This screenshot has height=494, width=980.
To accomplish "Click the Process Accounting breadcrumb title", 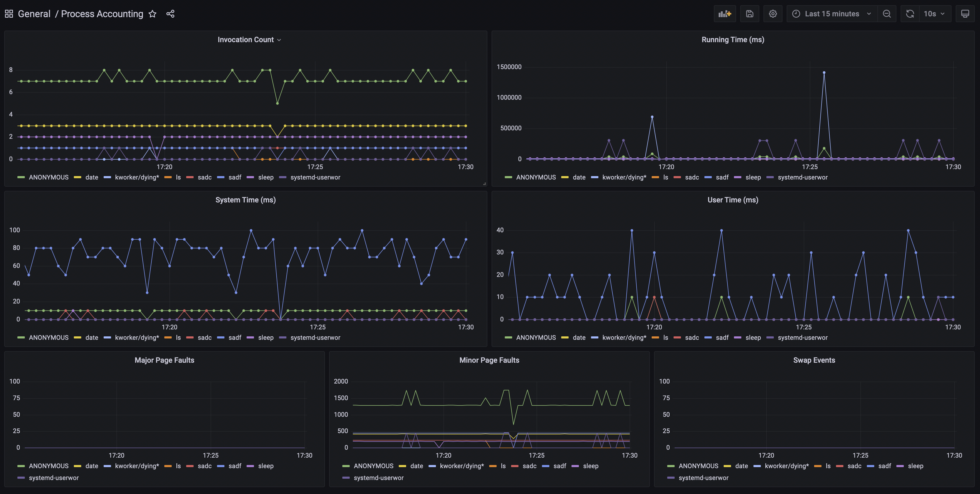I will (102, 14).
